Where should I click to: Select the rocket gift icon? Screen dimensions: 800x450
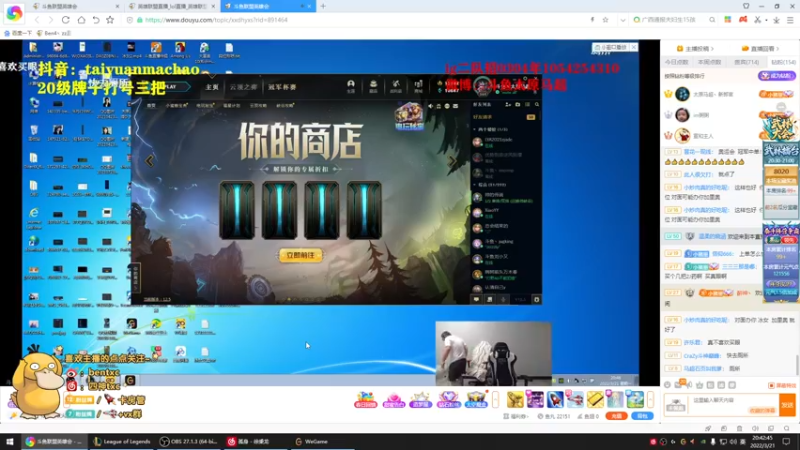click(555, 399)
